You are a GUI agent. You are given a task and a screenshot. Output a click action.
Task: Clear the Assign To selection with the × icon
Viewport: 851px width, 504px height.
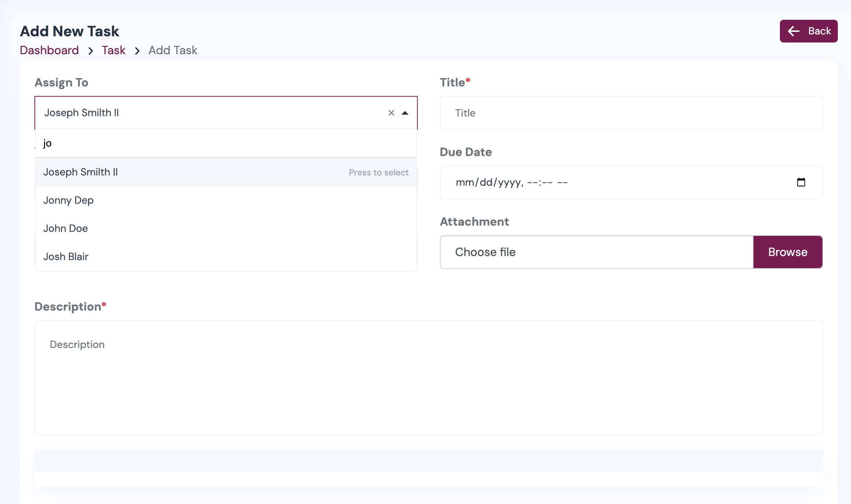pos(391,113)
